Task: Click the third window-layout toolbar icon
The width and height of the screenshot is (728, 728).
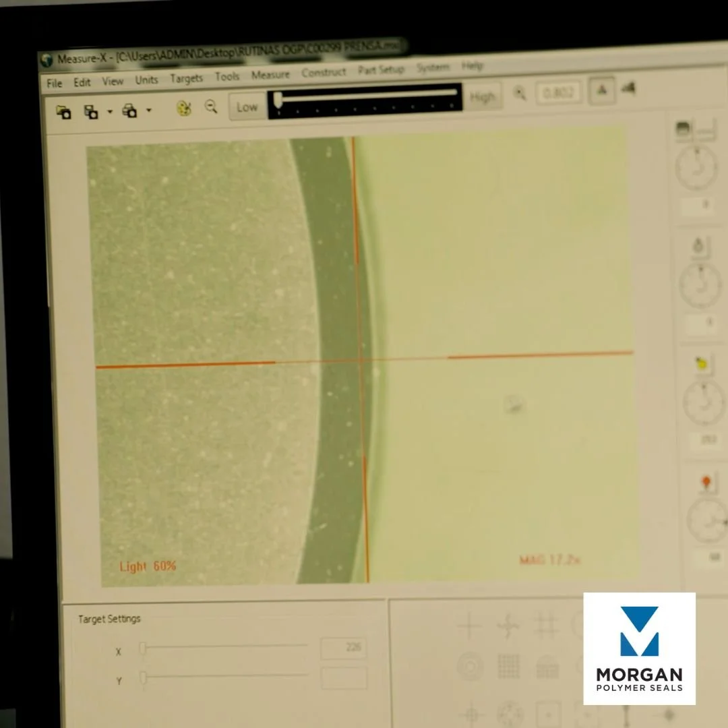Action: (x=129, y=111)
